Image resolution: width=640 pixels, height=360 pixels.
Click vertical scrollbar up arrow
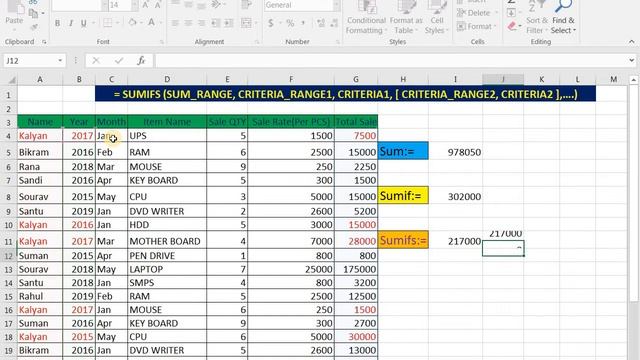pos(633,80)
